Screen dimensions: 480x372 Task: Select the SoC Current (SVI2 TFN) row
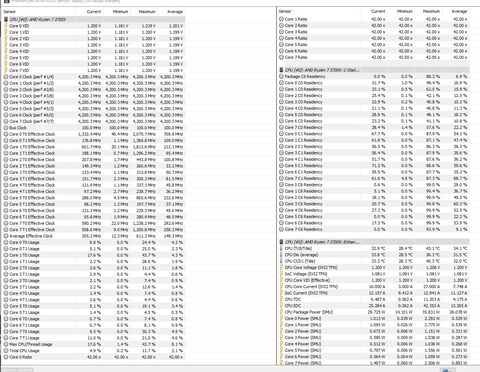tap(374, 293)
